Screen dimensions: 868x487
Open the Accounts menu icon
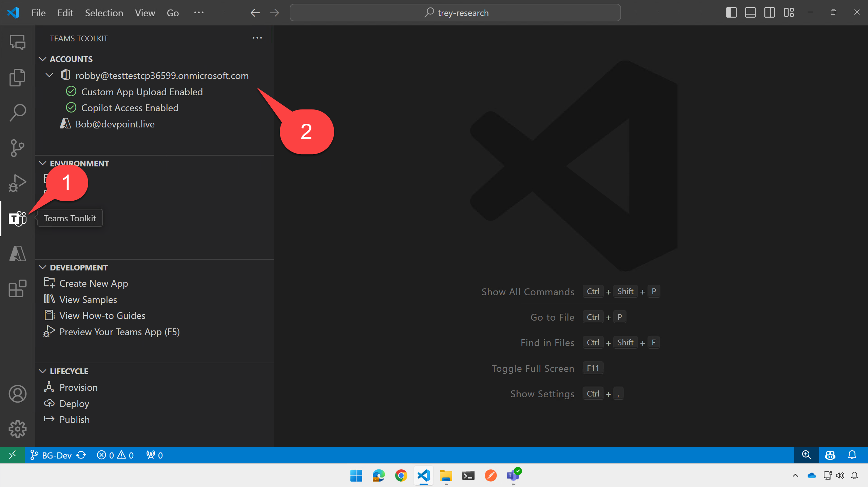click(x=17, y=394)
